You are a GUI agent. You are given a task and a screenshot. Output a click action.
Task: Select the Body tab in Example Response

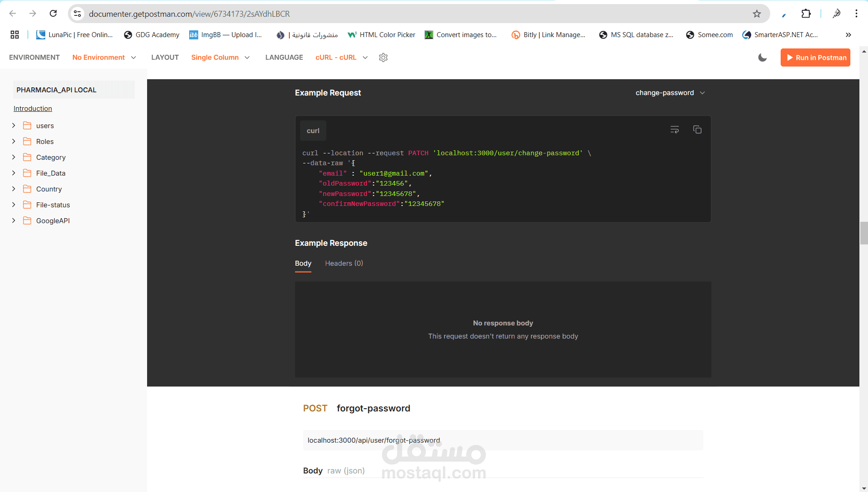(303, 263)
